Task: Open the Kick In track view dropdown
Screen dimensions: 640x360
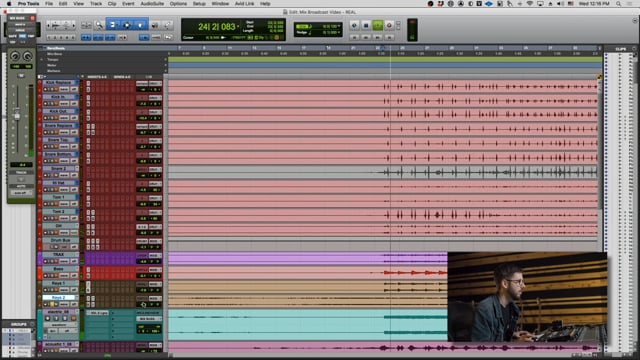Action: click(x=64, y=104)
